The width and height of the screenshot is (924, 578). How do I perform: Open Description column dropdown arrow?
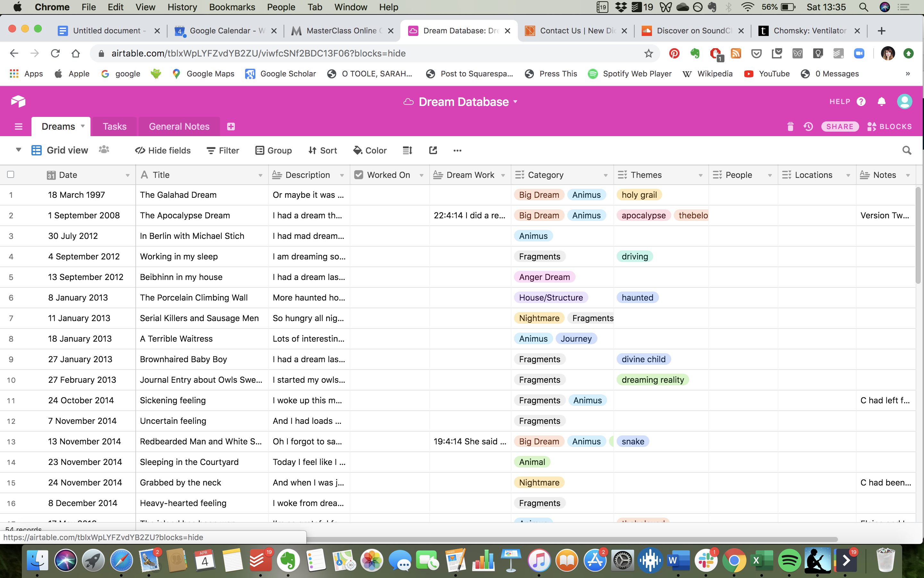tap(342, 175)
